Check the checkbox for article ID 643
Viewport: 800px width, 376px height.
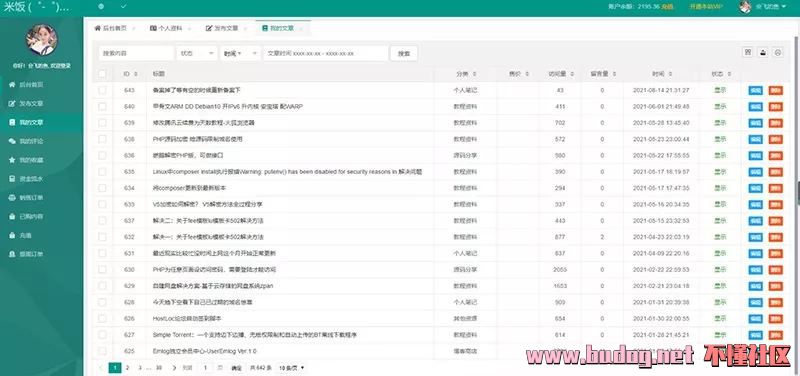point(103,90)
